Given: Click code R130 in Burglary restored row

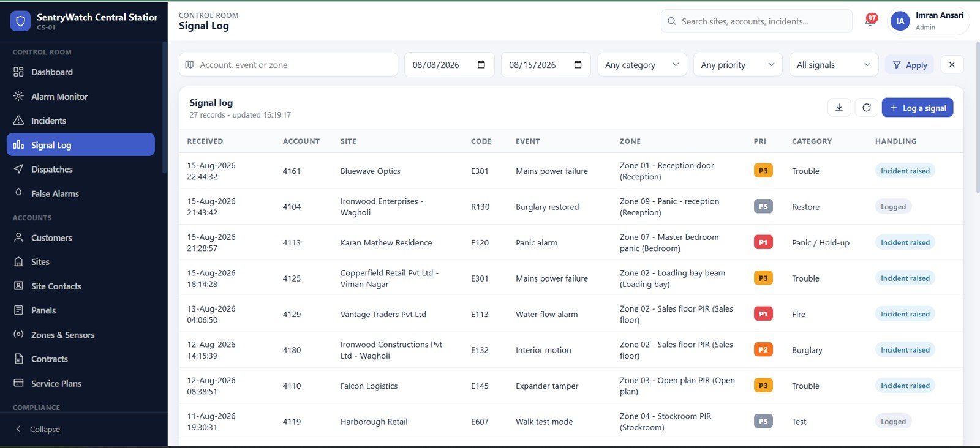Looking at the screenshot, I should 480,207.
